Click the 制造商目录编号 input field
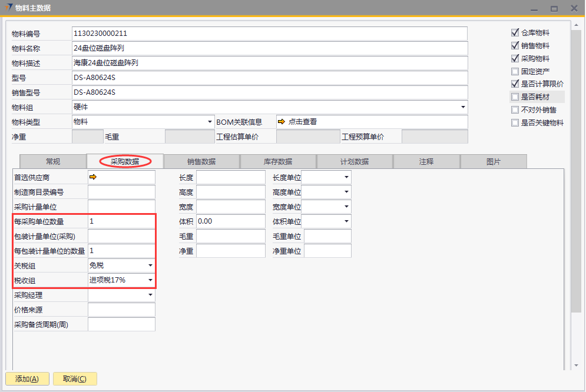This screenshot has width=586, height=392. tap(121, 192)
